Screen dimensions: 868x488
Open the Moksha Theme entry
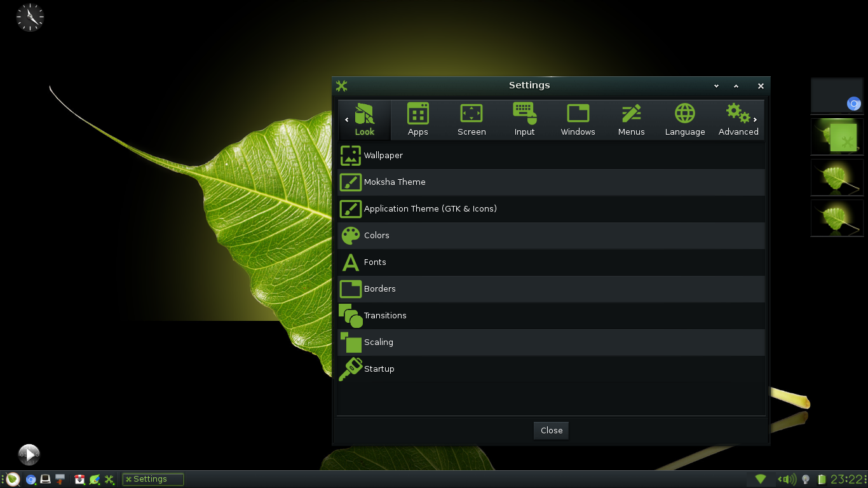394,182
